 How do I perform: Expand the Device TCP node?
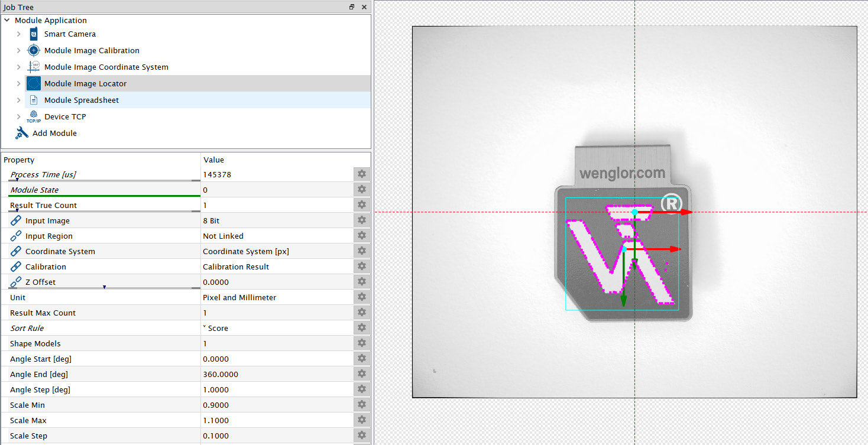click(19, 117)
